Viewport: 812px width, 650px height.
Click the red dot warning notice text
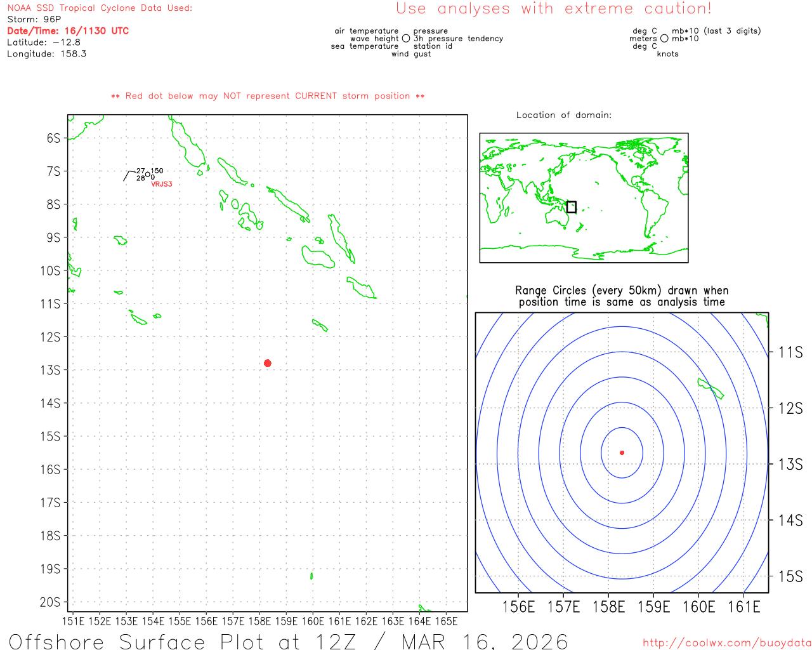click(268, 96)
